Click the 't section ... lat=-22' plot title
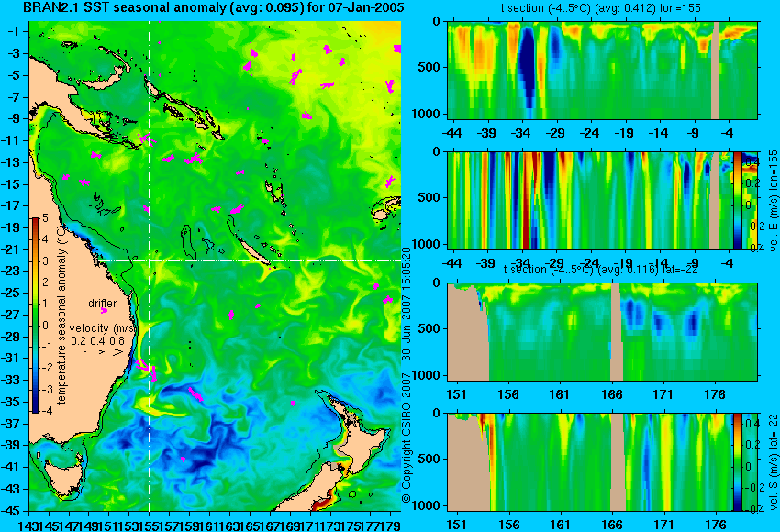 coord(600,270)
